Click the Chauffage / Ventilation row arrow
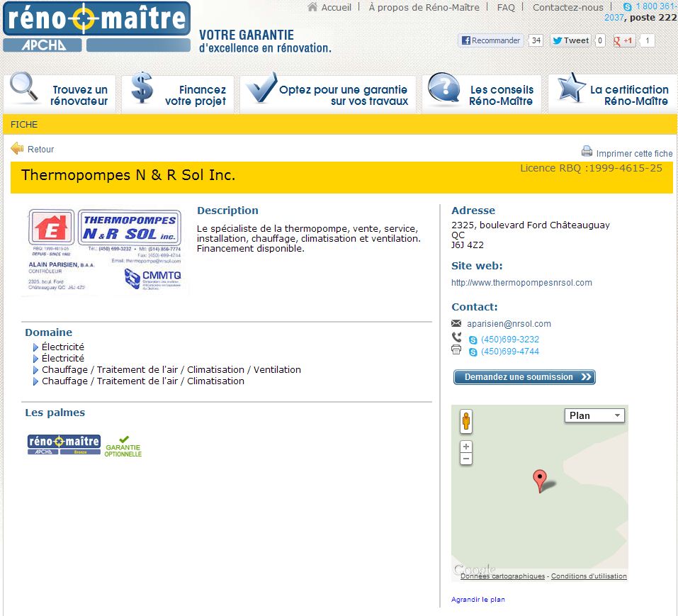The image size is (678, 616). (35, 370)
